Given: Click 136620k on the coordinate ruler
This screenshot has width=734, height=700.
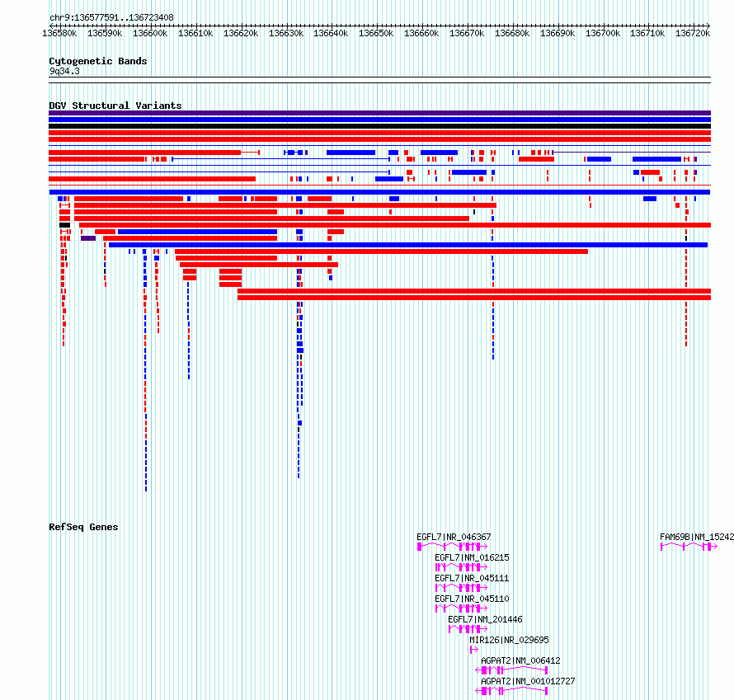Looking at the screenshot, I should coord(241,33).
